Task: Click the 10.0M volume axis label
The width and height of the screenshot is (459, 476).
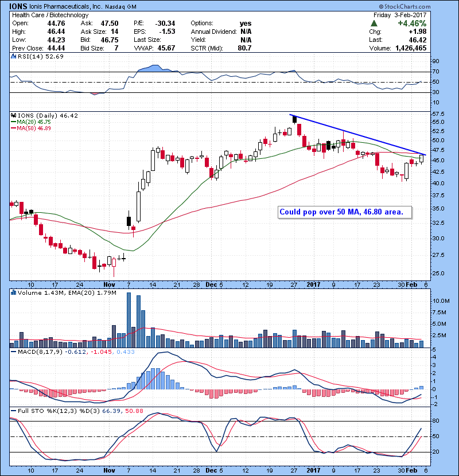Action: click(441, 301)
